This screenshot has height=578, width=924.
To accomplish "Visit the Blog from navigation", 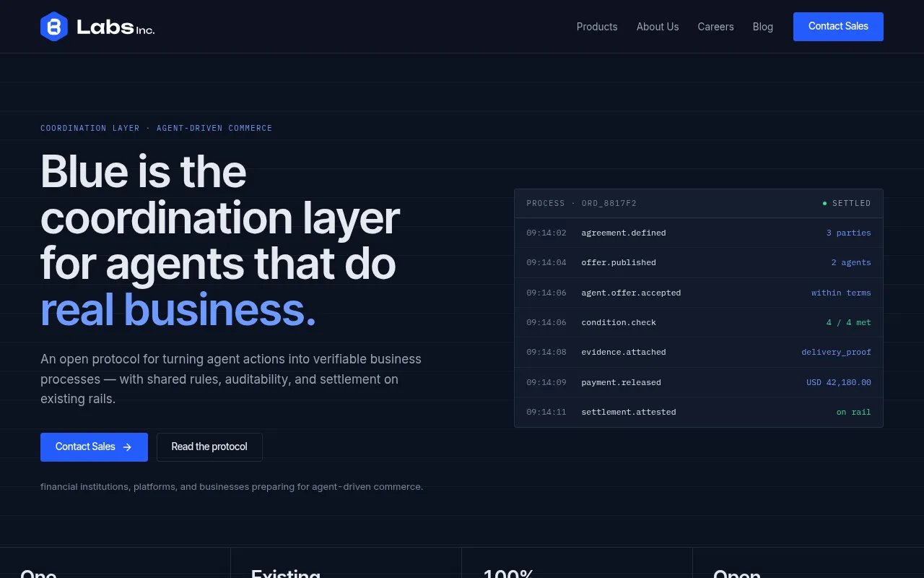I will pyautogui.click(x=763, y=27).
